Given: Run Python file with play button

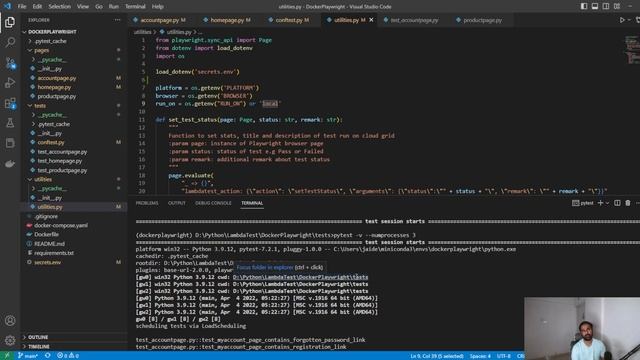Looking at the screenshot, I should click(622, 20).
